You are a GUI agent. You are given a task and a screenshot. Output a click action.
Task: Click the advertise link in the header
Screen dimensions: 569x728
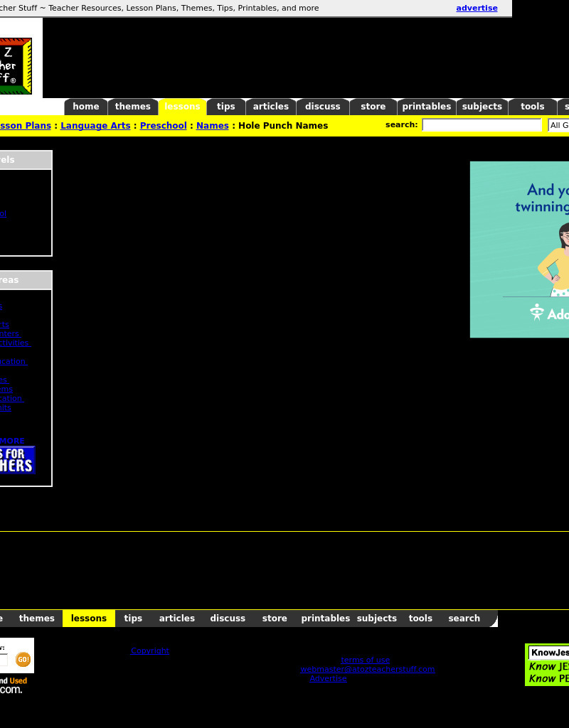coord(477,9)
